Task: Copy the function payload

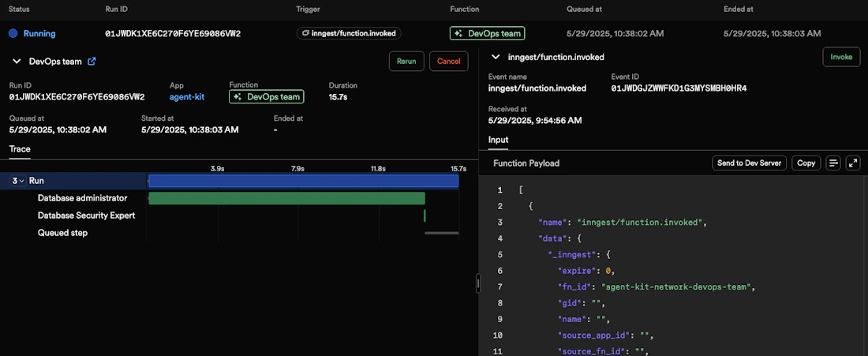Action: 806,163
